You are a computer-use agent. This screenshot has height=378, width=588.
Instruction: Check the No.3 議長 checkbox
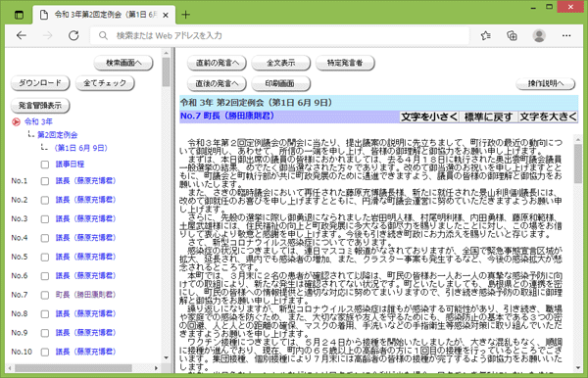pos(45,219)
